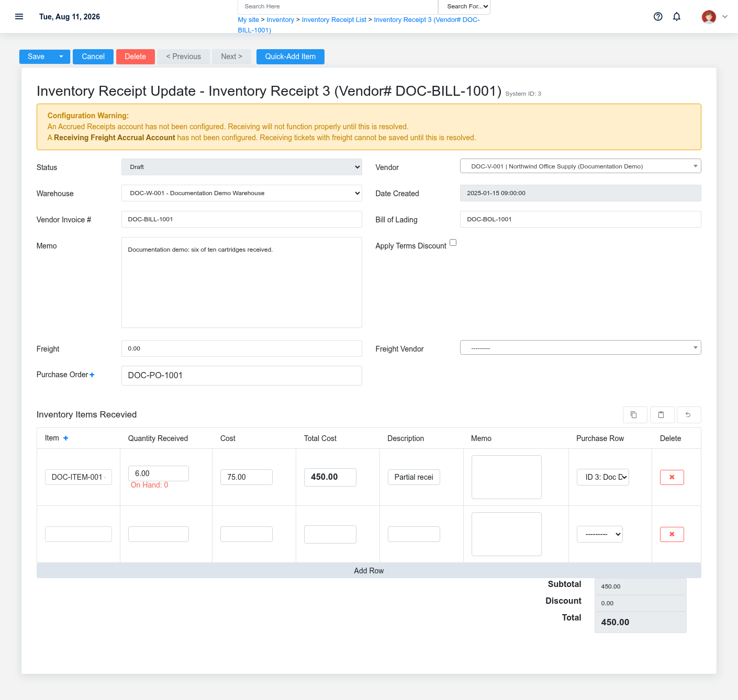Open notifications bell icon

pos(677,17)
